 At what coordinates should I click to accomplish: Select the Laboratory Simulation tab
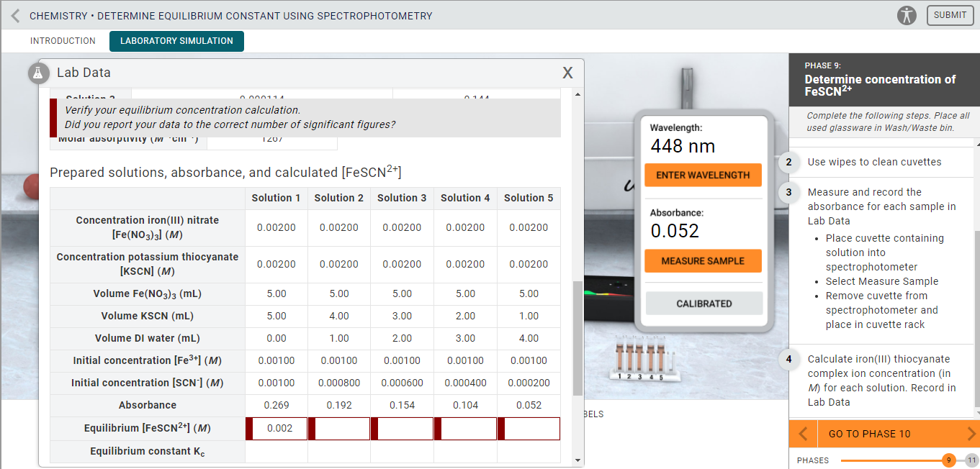pyautogui.click(x=176, y=41)
